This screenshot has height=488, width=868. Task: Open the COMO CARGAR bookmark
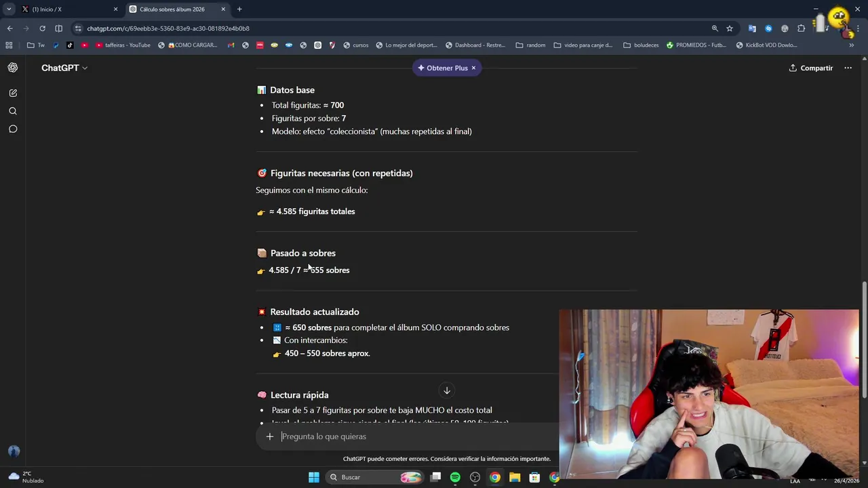tap(188, 45)
